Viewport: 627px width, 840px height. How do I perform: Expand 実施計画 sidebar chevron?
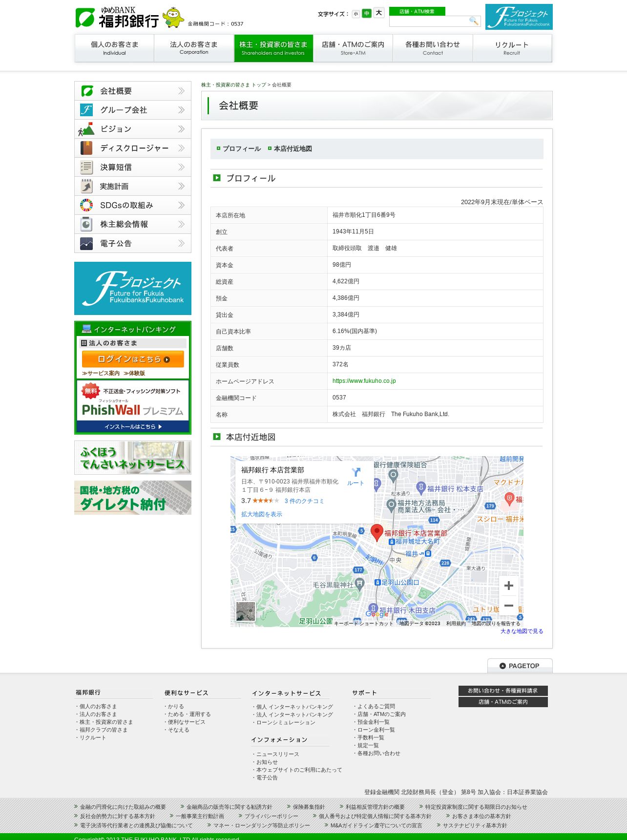[181, 186]
